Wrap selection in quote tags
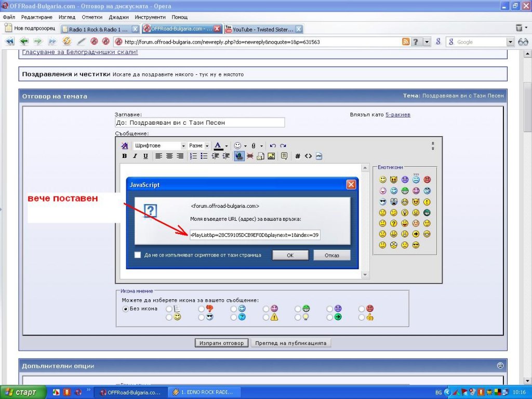Screen dimensions: 532x399 (x=284, y=156)
